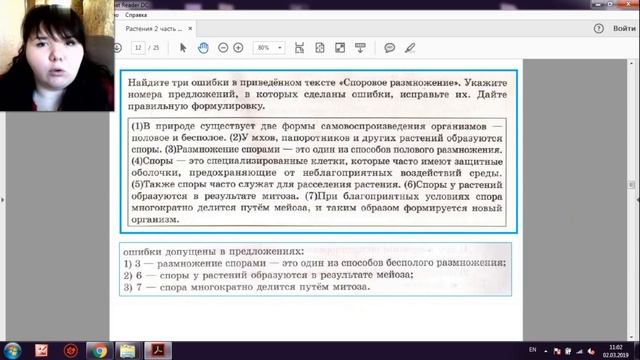Open the zoom level dropdown 80%
The width and height of the screenshot is (640, 360).
click(x=269, y=48)
